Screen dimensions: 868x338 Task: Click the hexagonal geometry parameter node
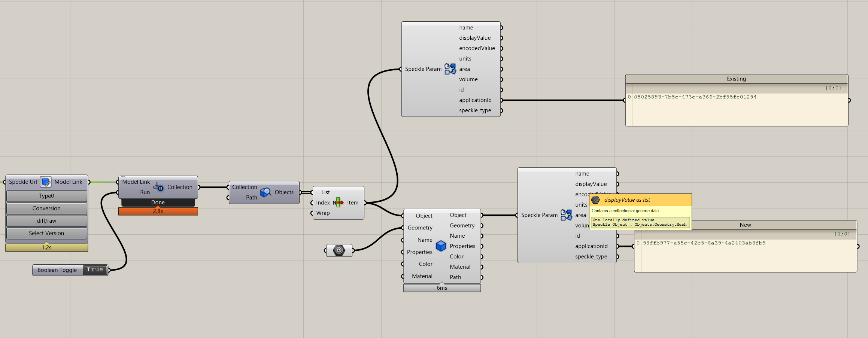[339, 250]
